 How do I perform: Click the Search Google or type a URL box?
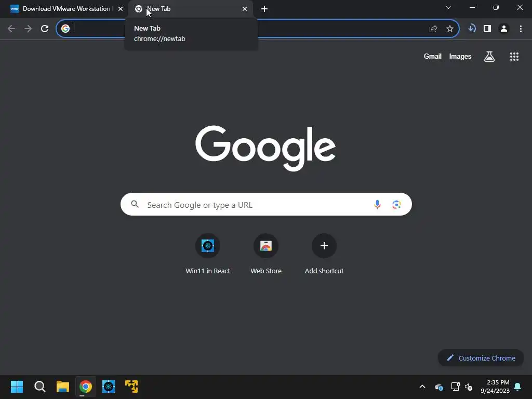point(266,204)
